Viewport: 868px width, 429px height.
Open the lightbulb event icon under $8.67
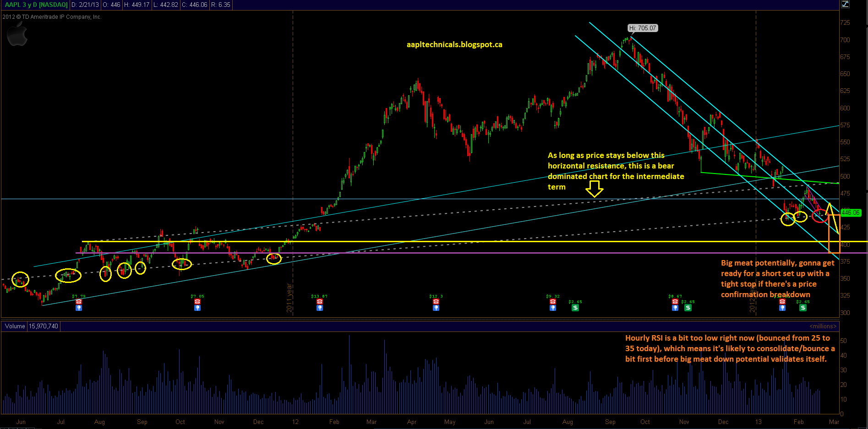click(x=675, y=308)
